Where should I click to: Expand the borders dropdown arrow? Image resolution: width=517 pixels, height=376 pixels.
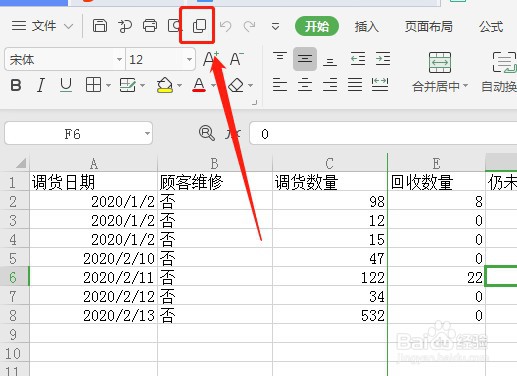pos(108,86)
